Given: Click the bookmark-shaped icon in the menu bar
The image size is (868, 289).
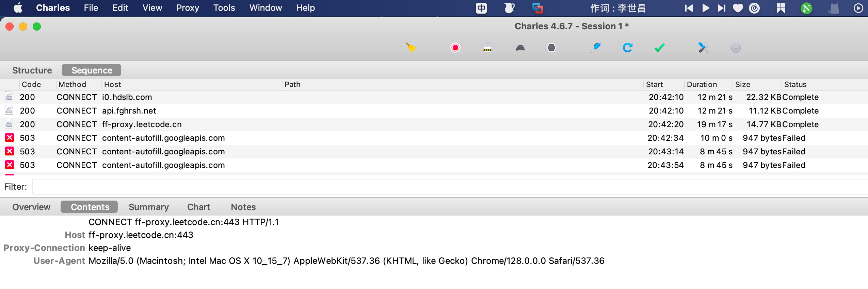Looking at the screenshot, I should 781,8.
